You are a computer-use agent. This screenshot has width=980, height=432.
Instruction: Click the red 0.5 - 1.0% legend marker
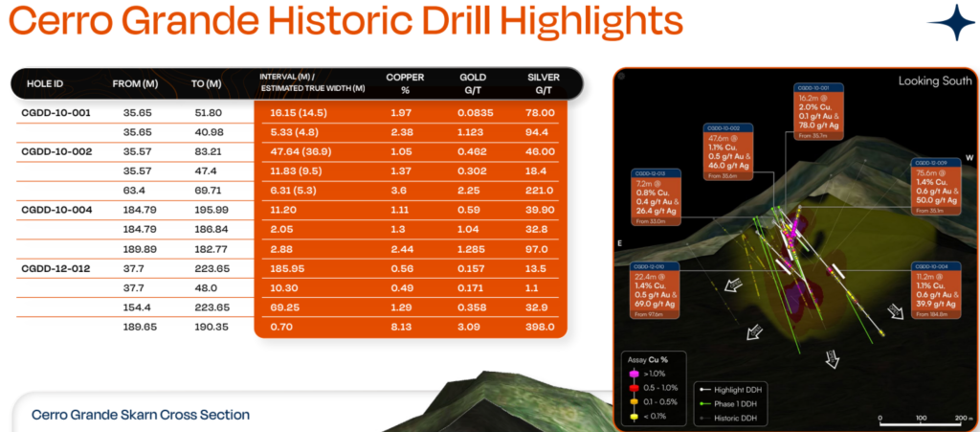coord(633,388)
